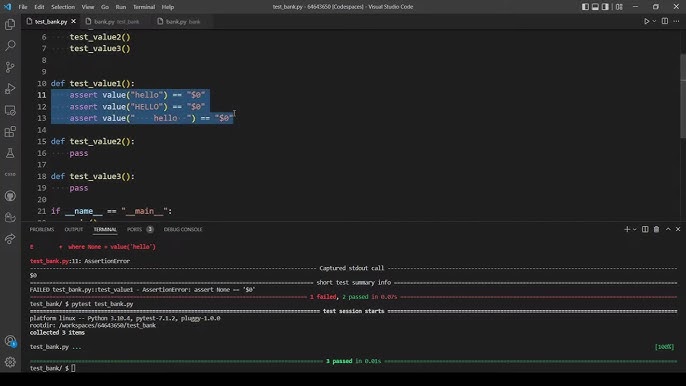Viewport: 686px width, 386px height.
Task: Open the new terminal launch profile dropdown
Action: (x=635, y=229)
